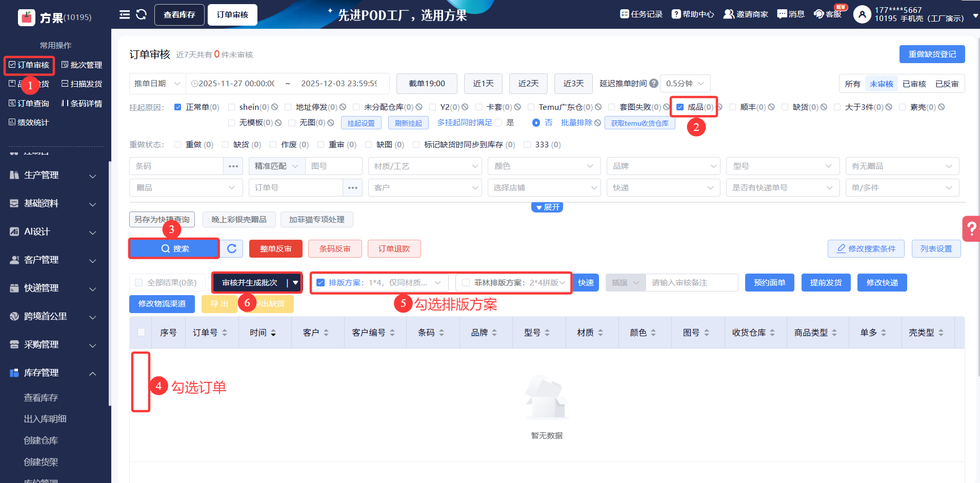Toggle the 菲林排版方案 checkbox

point(466,283)
